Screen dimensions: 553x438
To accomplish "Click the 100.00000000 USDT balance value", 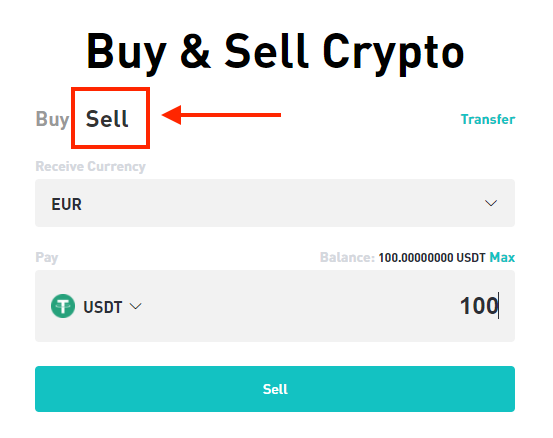I will 432,258.
